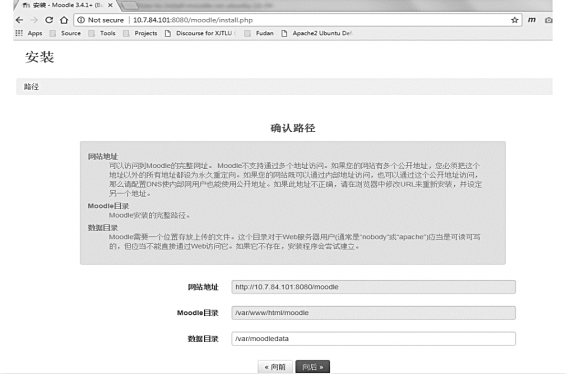The image size is (566, 376).
Task: Click the 路径 breadcrumb text
Action: click(x=31, y=87)
